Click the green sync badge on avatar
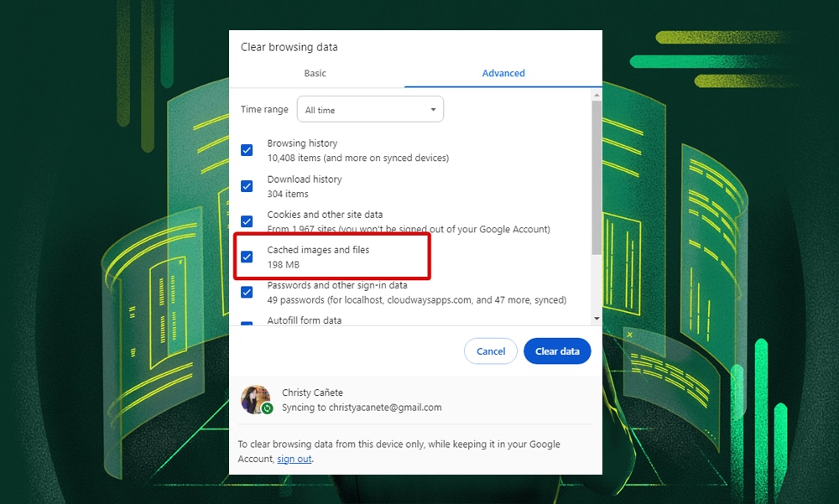This screenshot has height=504, width=839. tap(267, 408)
